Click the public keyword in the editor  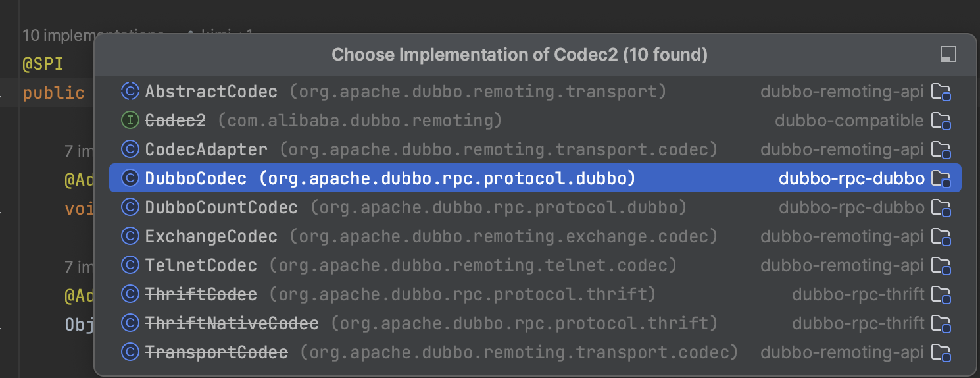coord(53,94)
